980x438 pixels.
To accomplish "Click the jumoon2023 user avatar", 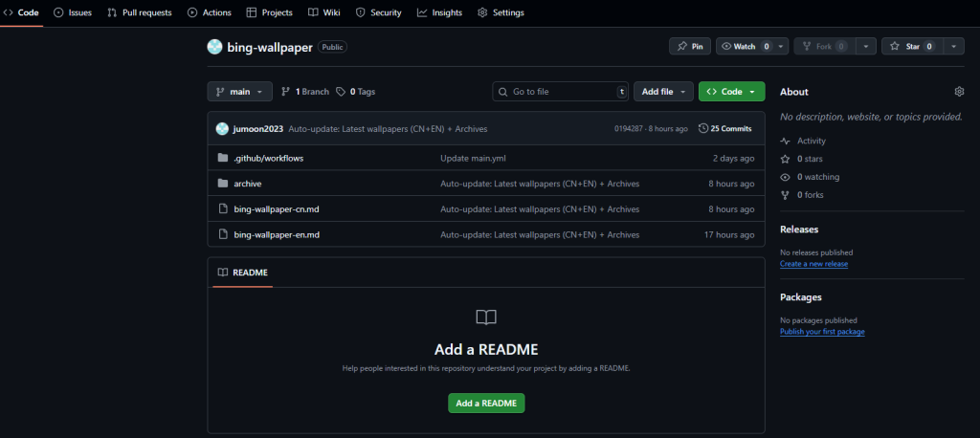I will (x=222, y=128).
